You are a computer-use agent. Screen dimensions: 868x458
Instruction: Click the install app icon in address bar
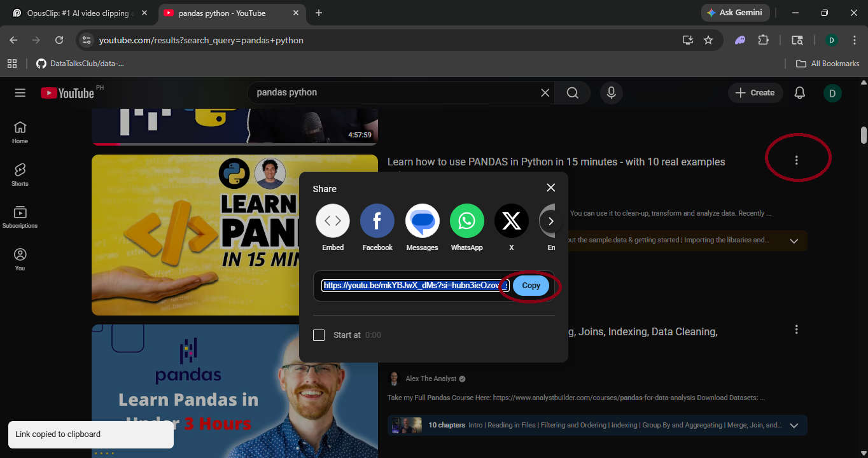pos(688,40)
